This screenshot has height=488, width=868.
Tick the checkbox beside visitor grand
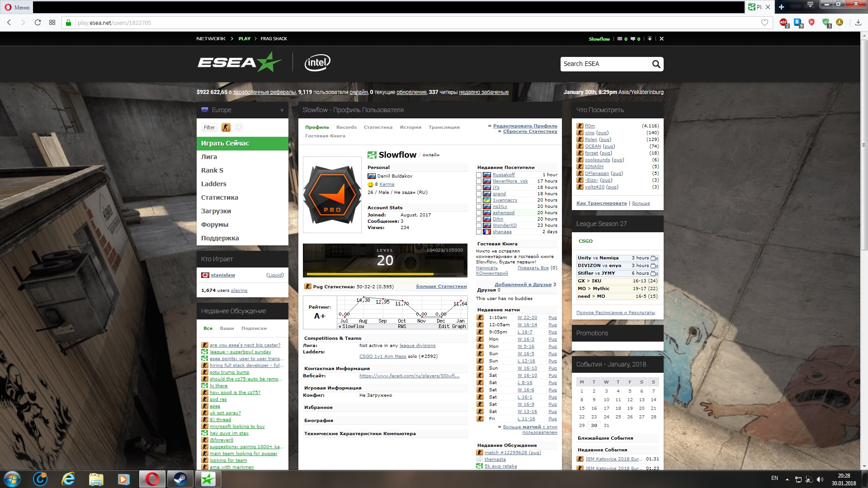click(x=479, y=194)
